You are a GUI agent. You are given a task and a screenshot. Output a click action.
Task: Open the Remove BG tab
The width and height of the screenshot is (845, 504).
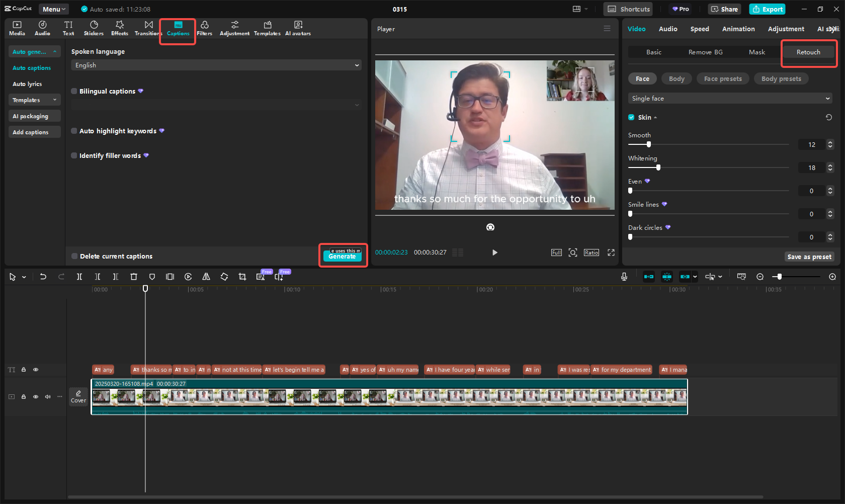pos(705,52)
